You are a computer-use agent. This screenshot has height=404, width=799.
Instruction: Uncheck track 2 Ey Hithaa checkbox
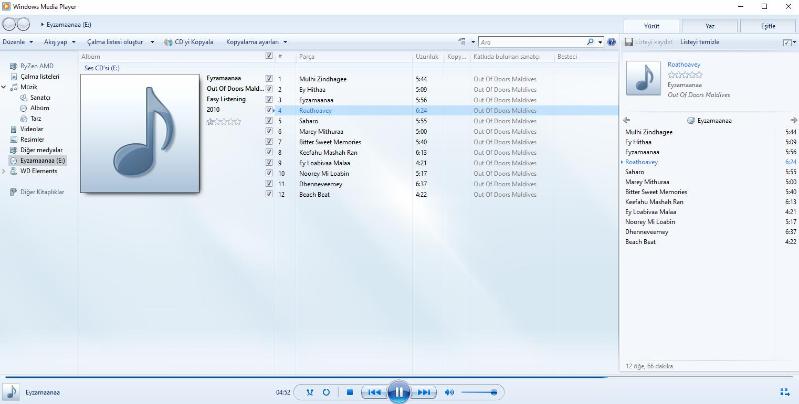(269, 89)
